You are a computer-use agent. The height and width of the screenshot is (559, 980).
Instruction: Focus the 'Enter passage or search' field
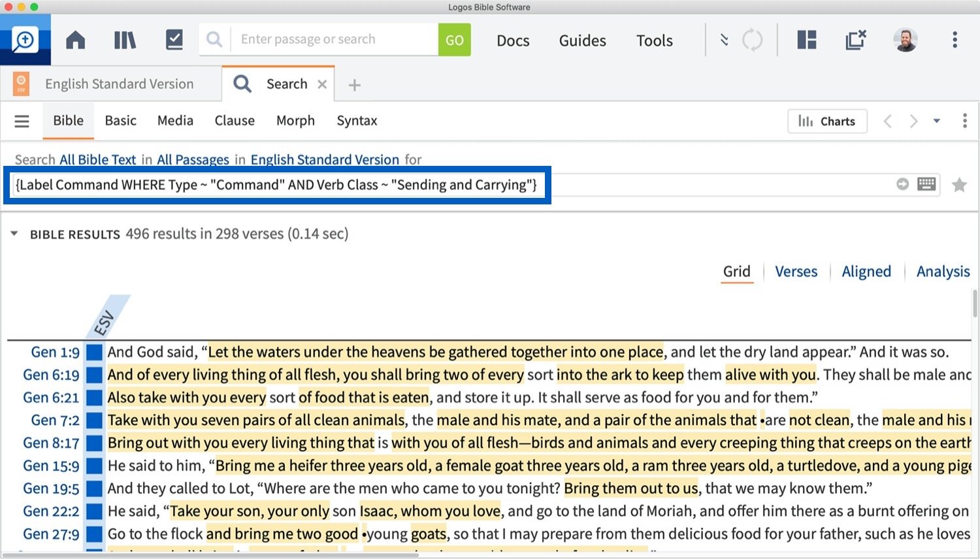coord(335,40)
